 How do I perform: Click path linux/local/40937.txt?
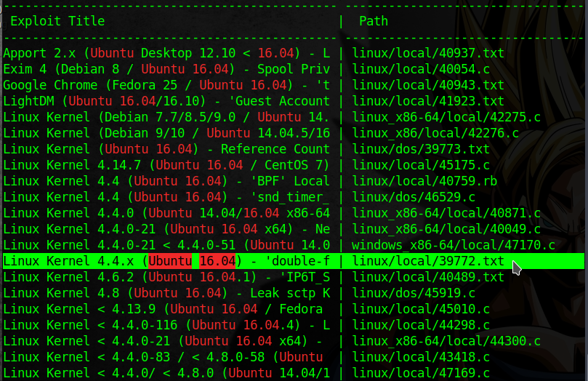click(427, 53)
